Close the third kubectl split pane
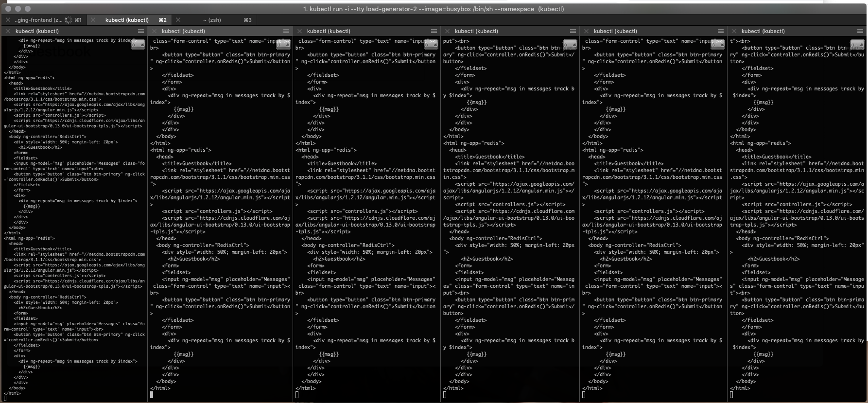This screenshot has width=868, height=403. [x=299, y=31]
